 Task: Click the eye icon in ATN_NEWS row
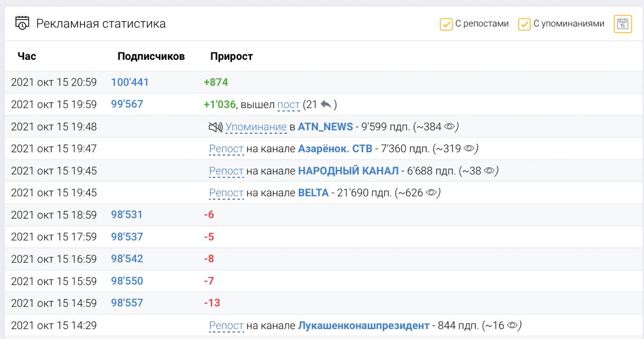pyautogui.click(x=449, y=127)
